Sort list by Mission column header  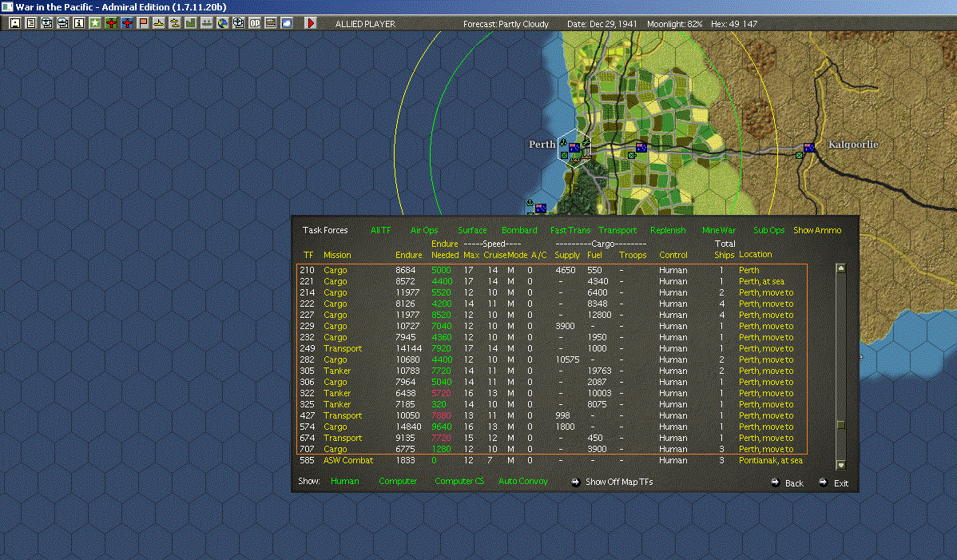click(337, 255)
